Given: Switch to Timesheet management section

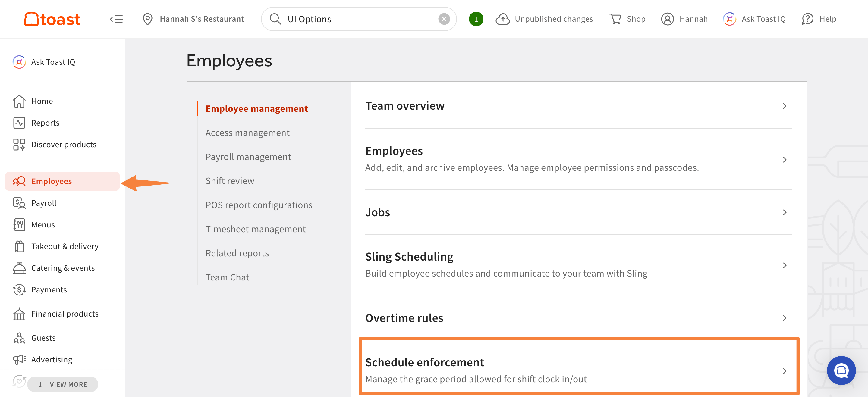Looking at the screenshot, I should 255,229.
